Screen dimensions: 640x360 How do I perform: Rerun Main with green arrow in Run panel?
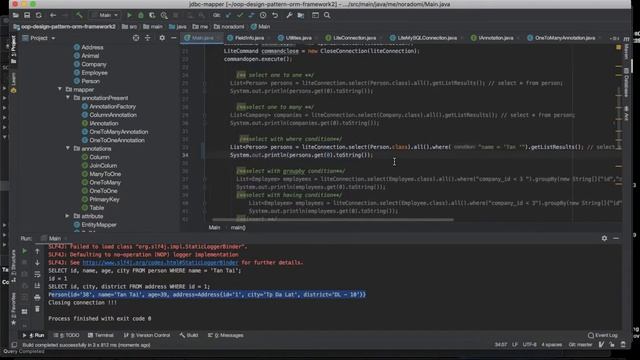(x=24, y=251)
